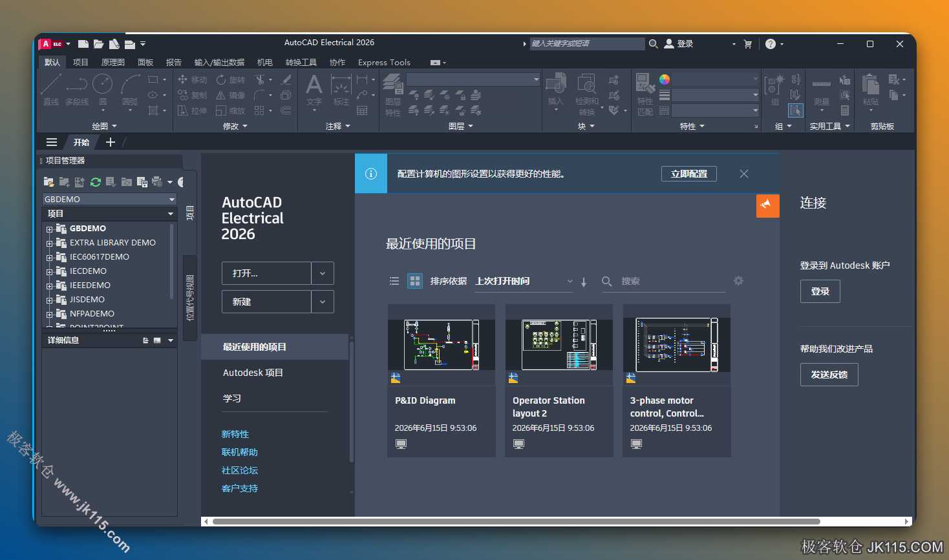Open the 新特性 link
The height and width of the screenshot is (560, 949).
235,434
